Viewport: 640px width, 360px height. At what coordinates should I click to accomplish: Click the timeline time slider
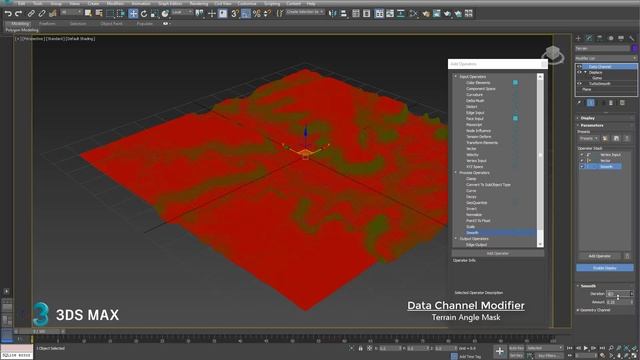tap(39, 332)
